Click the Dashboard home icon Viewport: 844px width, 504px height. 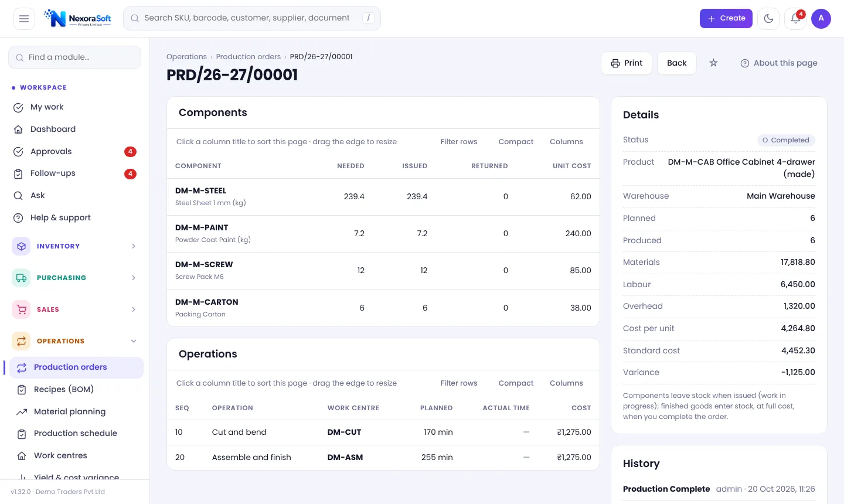point(18,130)
